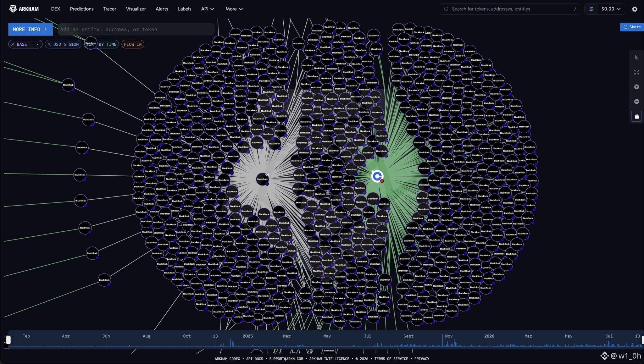
Task: Open the Alerts page
Action: pos(162,9)
